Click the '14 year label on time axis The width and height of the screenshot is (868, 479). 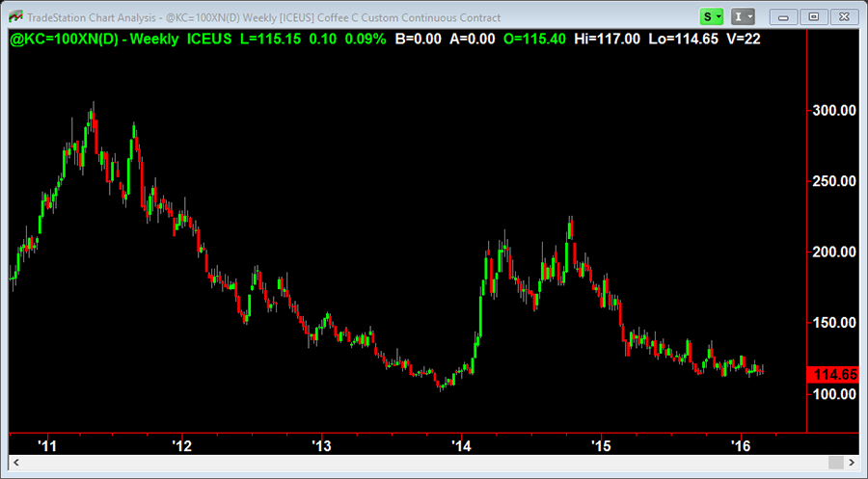click(462, 446)
